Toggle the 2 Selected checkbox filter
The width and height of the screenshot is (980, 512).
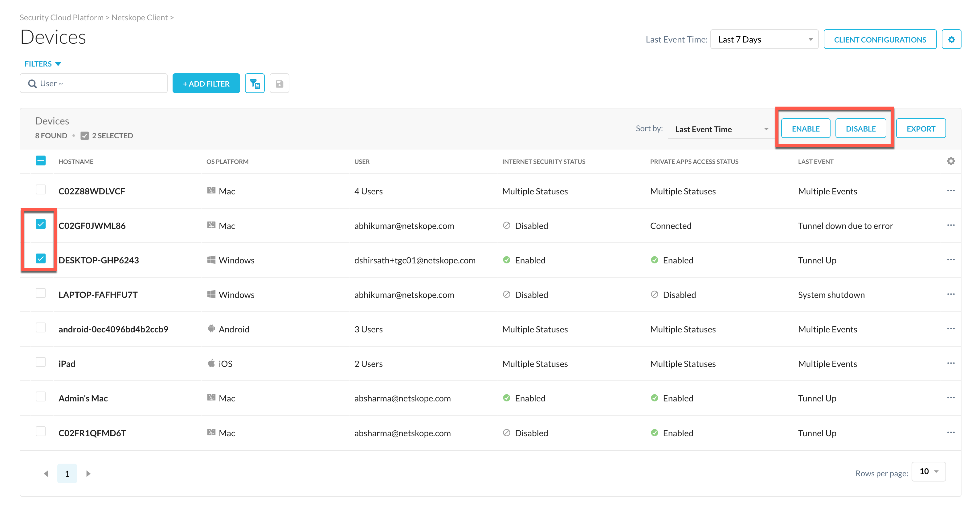pyautogui.click(x=84, y=136)
